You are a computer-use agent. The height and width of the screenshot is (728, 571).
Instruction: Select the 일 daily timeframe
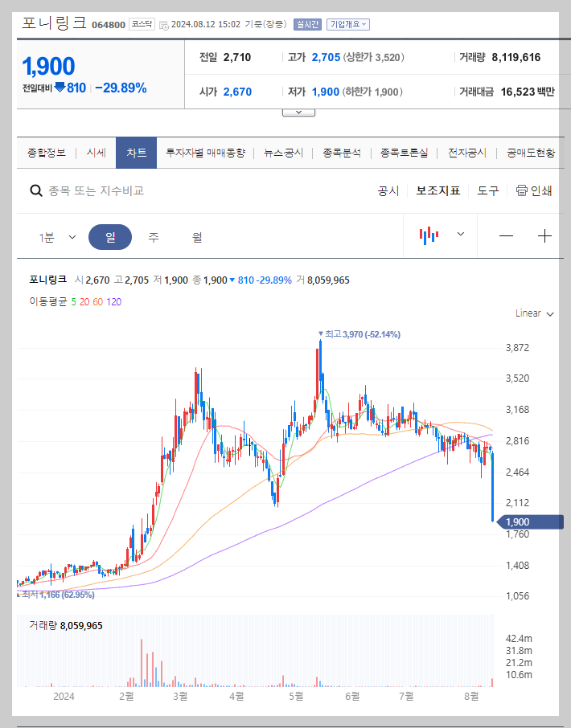[x=110, y=235]
